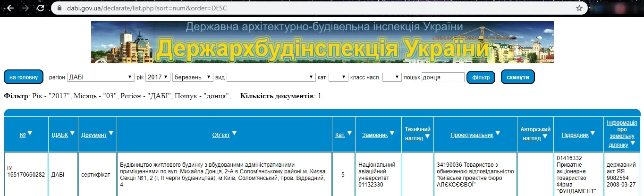The height and width of the screenshot is (196, 644).
Task: Click sort arrow next to Проектувальник header
Action: [498, 134]
